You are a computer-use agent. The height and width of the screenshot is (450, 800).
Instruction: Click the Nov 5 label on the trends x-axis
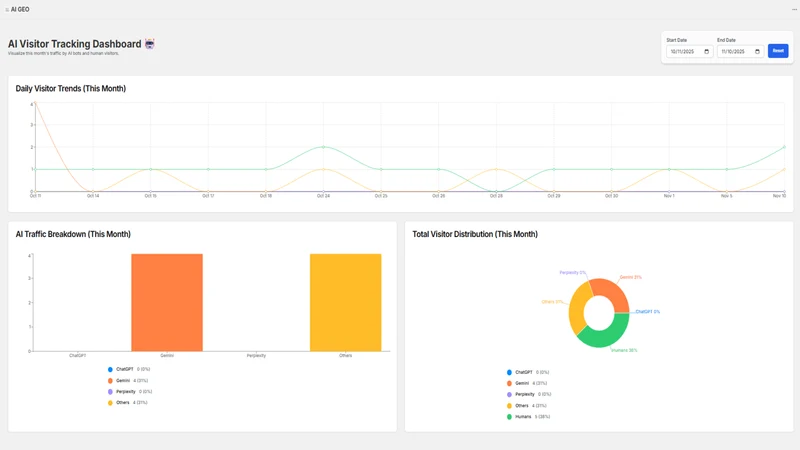pyautogui.click(x=727, y=196)
